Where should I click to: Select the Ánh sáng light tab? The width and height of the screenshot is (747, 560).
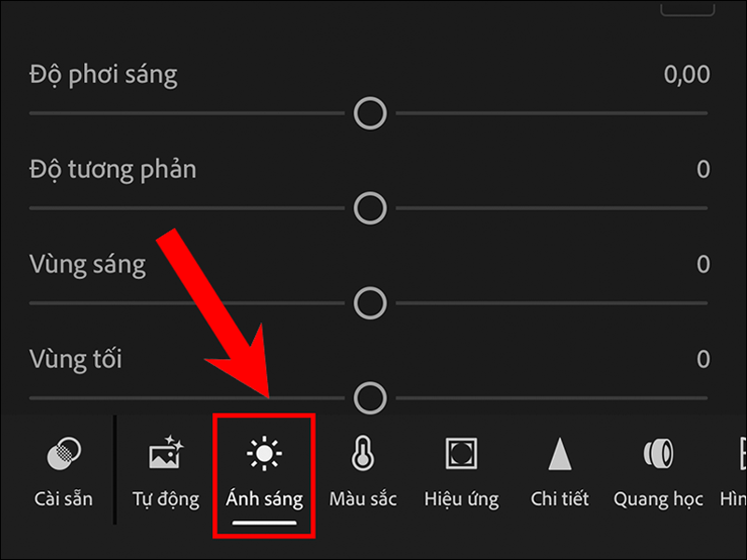coord(264,471)
